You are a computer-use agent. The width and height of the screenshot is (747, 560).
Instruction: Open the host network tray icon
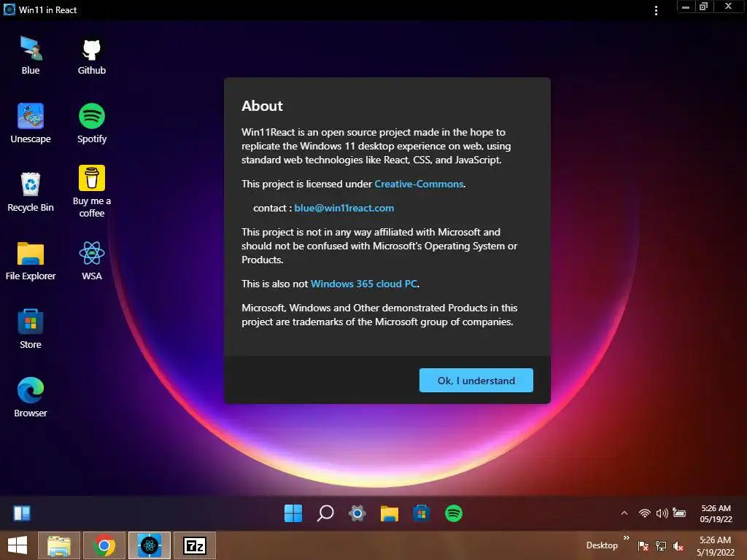[661, 545]
